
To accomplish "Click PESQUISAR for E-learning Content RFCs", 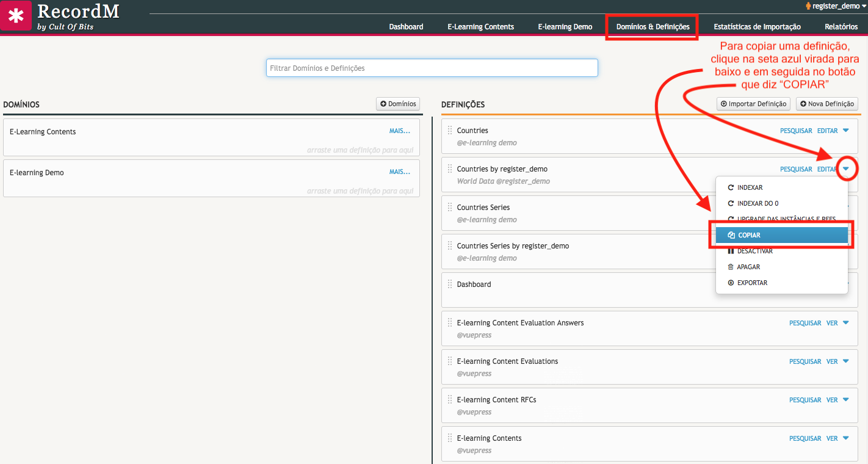I will (x=805, y=400).
